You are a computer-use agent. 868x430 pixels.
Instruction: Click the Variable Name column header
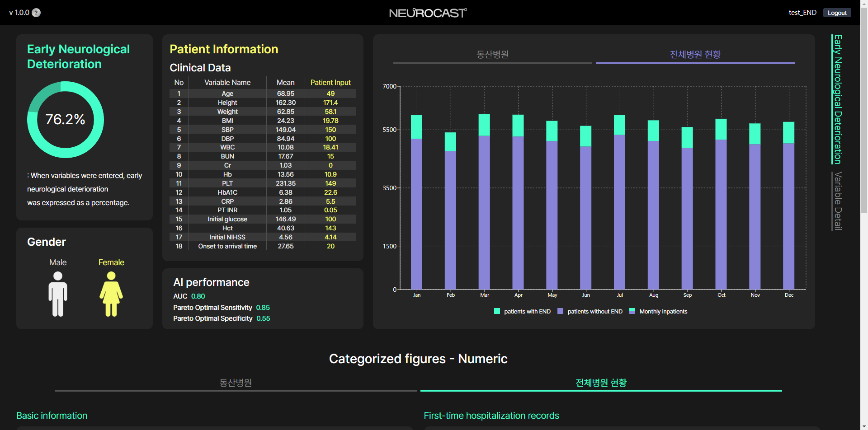coord(227,82)
